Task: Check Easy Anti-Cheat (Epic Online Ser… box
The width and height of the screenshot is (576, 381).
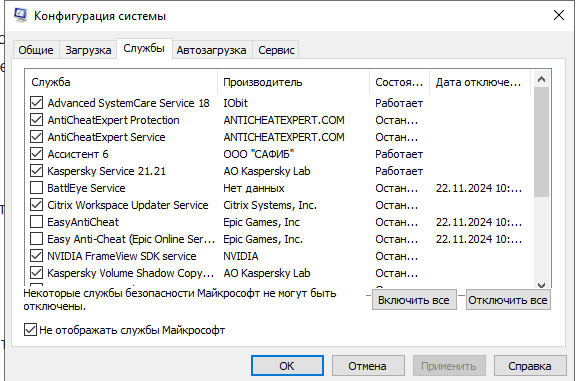Action: 36,239
